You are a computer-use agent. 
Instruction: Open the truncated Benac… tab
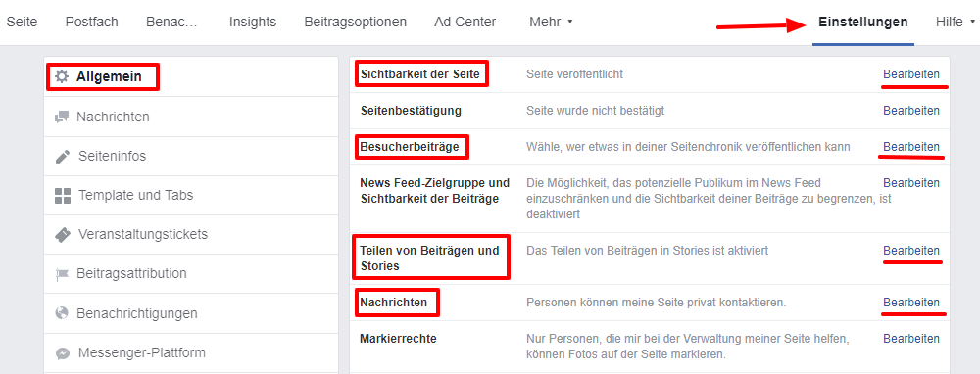pyautogui.click(x=171, y=22)
